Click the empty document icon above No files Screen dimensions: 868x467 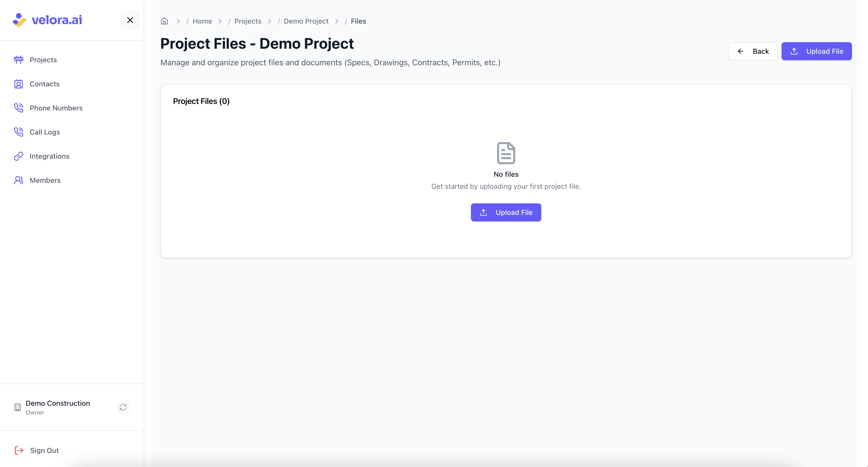(506, 153)
